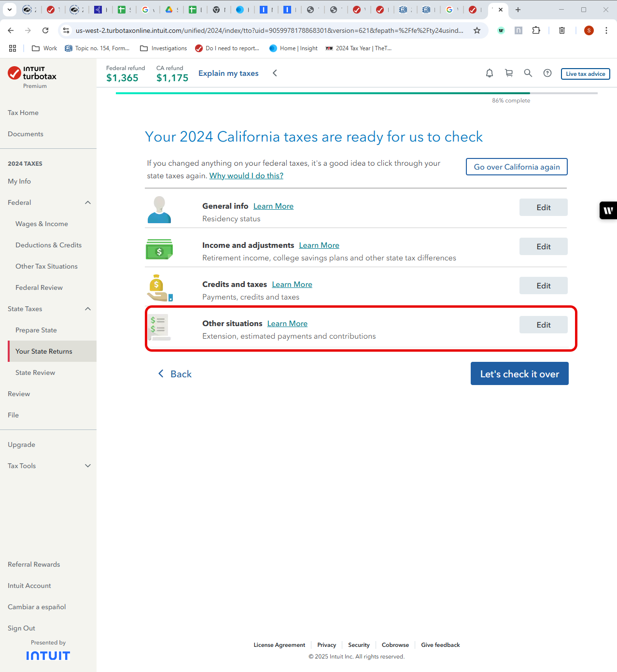The width and height of the screenshot is (617, 672).
Task: Select Wages & Income in sidebar
Action: tap(42, 224)
